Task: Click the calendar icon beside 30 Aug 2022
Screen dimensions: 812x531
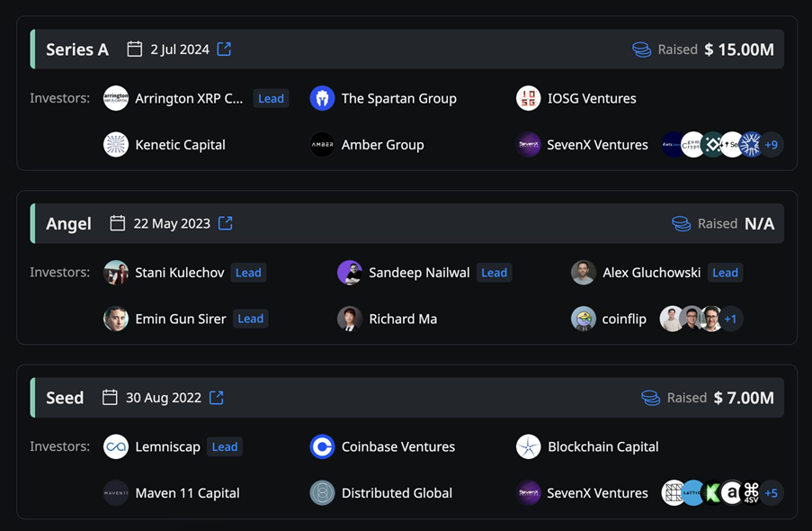Action: tap(110, 398)
